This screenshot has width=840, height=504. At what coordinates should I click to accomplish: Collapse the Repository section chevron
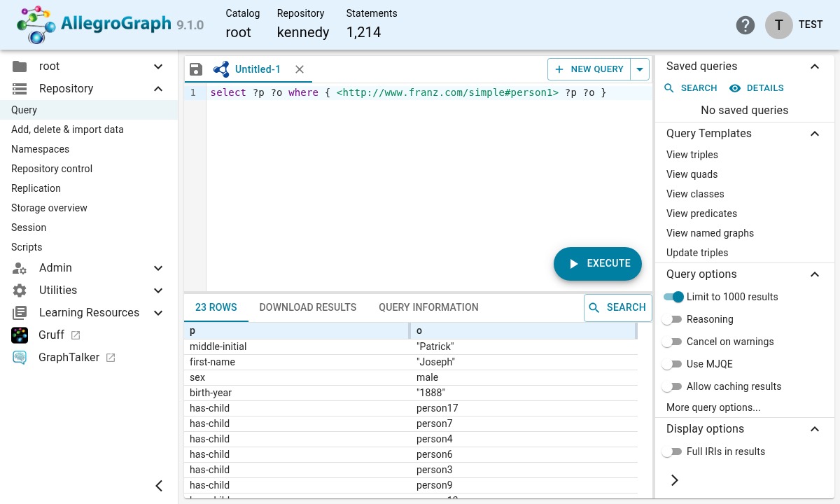click(x=158, y=89)
